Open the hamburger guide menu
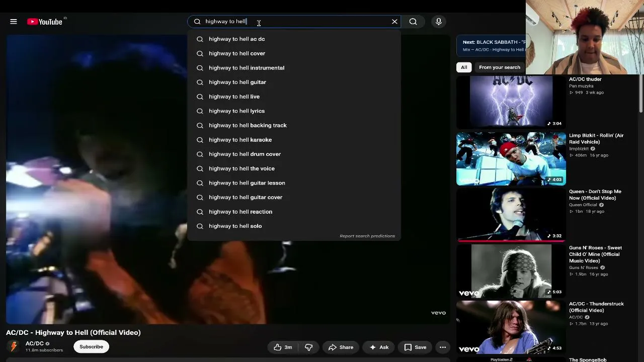 point(14,22)
